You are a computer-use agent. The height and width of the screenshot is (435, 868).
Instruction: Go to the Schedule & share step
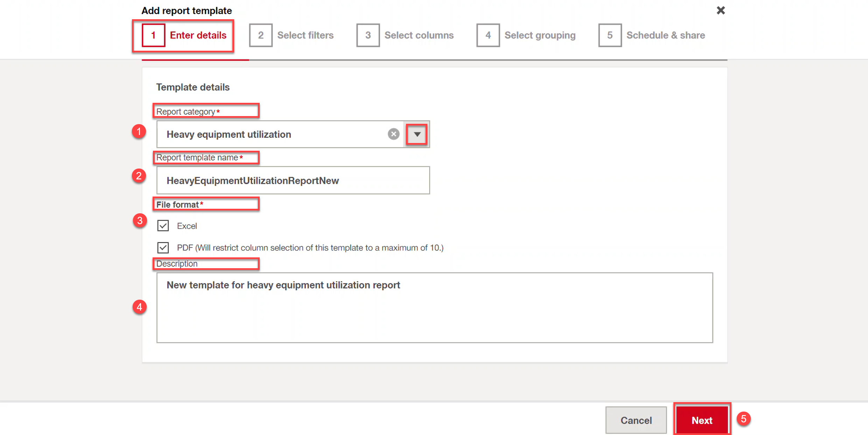coord(651,35)
